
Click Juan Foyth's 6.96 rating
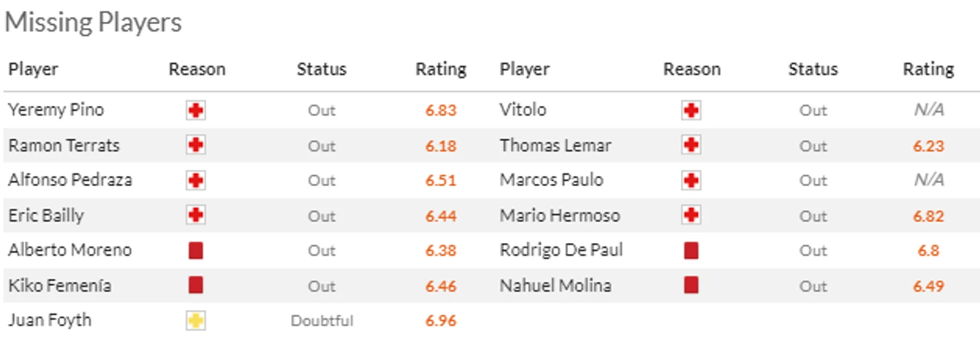(441, 320)
